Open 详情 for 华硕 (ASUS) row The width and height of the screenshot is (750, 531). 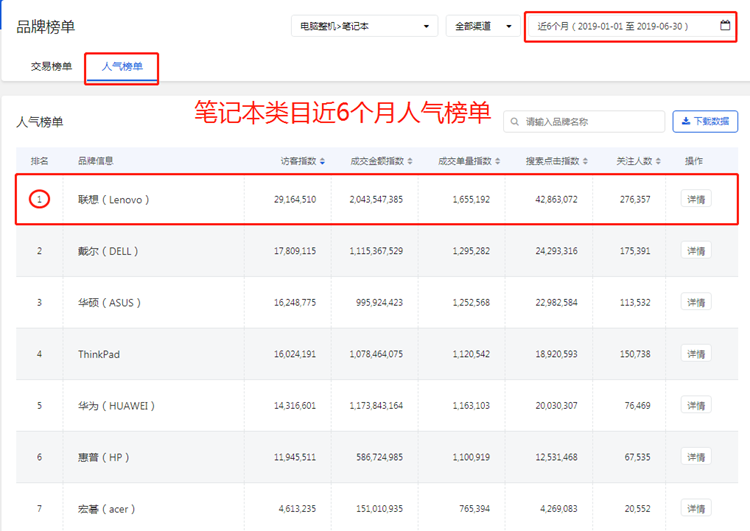point(696,303)
